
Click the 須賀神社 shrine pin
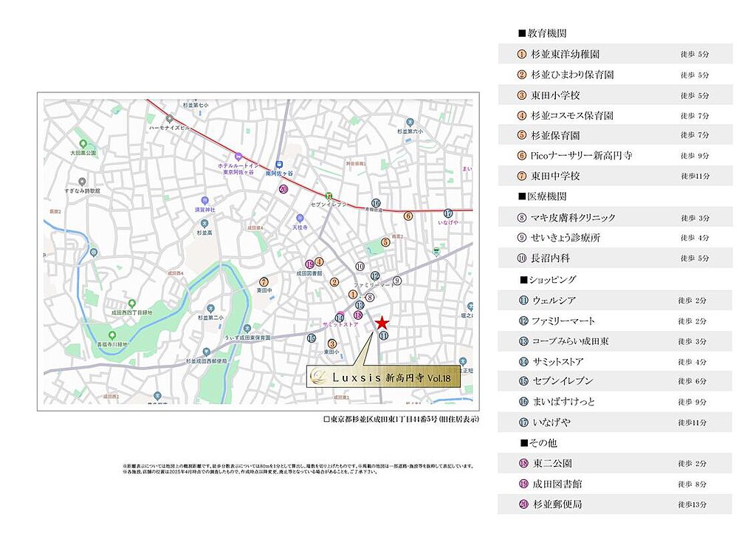click(205, 200)
